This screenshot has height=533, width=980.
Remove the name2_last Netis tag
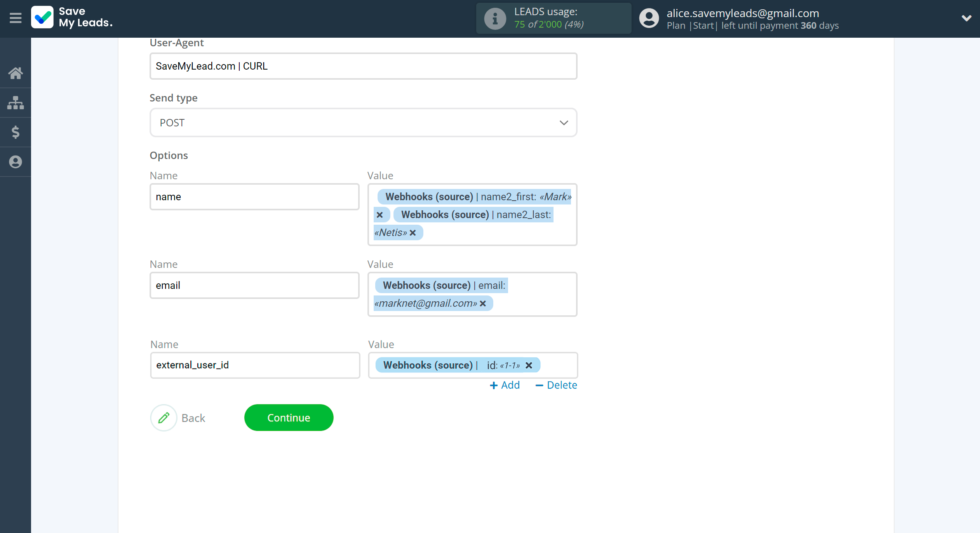pos(413,233)
